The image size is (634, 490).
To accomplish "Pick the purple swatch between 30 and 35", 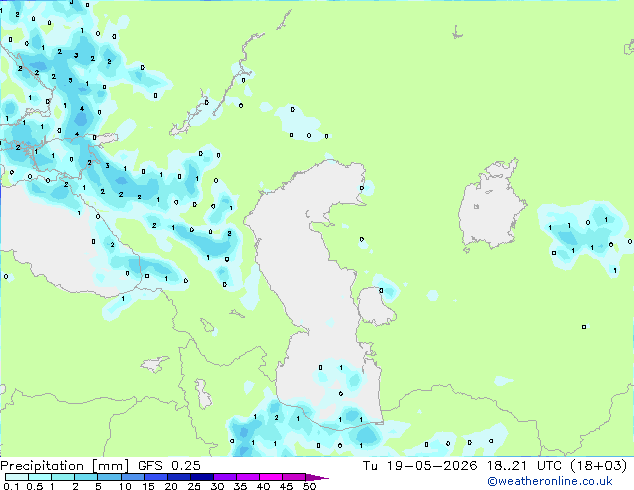I will coord(224,477).
